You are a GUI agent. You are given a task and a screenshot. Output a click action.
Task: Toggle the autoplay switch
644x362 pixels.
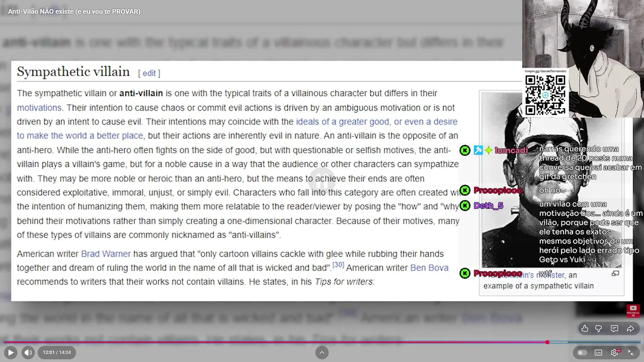582,352
